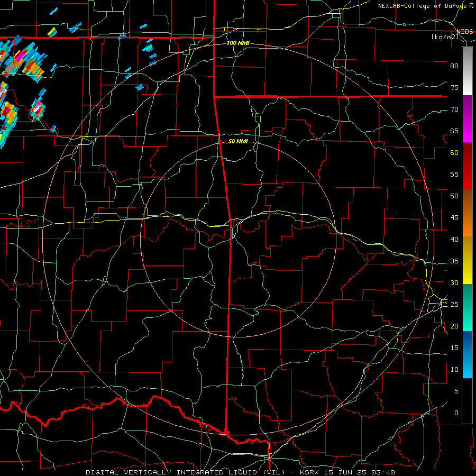Click the 55 value on the legend
Image resolution: width=476 pixels, height=476 pixels.
coord(454,174)
